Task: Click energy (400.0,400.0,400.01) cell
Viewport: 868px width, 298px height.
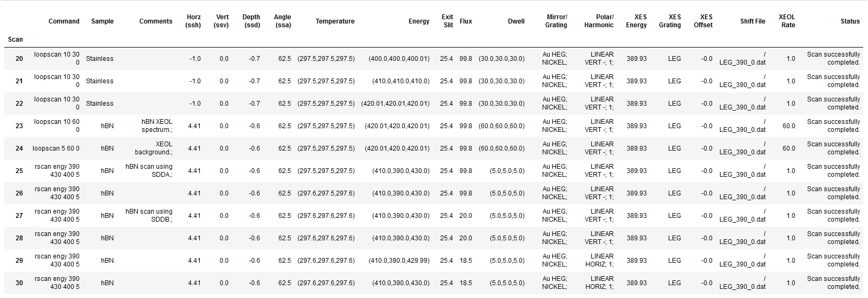Action: click(x=399, y=59)
